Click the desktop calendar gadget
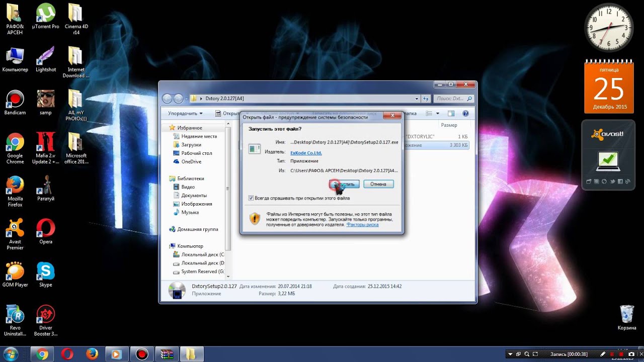 [609, 85]
